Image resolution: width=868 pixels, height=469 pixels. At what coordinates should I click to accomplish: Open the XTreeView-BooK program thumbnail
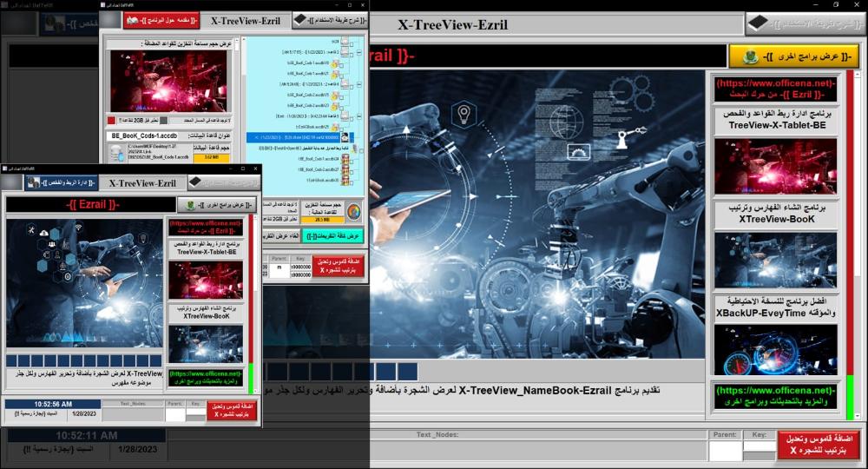point(775,259)
